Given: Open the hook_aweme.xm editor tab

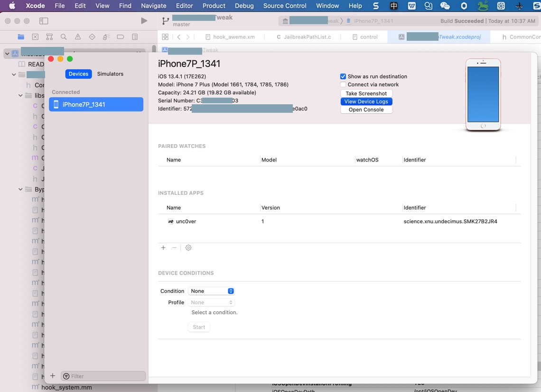Looking at the screenshot, I should [230, 37].
